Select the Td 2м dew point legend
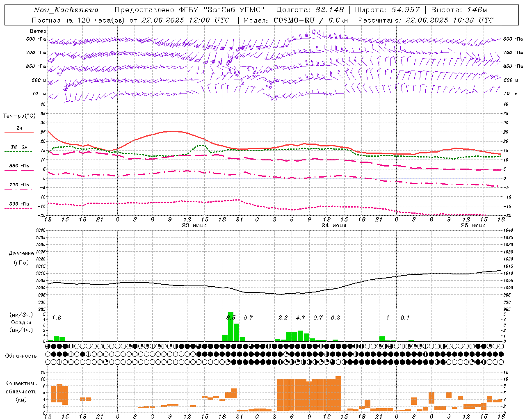 coord(19,147)
